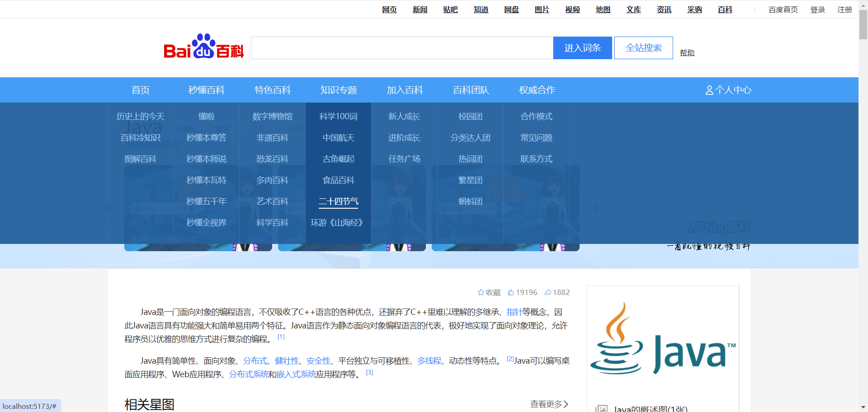
Task: Open the 图片 top navigation link
Action: [x=542, y=9]
